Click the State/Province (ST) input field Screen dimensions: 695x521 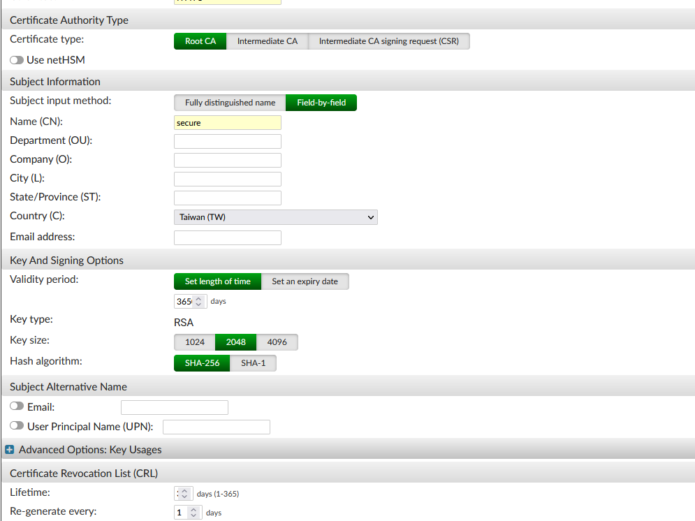tap(227, 198)
